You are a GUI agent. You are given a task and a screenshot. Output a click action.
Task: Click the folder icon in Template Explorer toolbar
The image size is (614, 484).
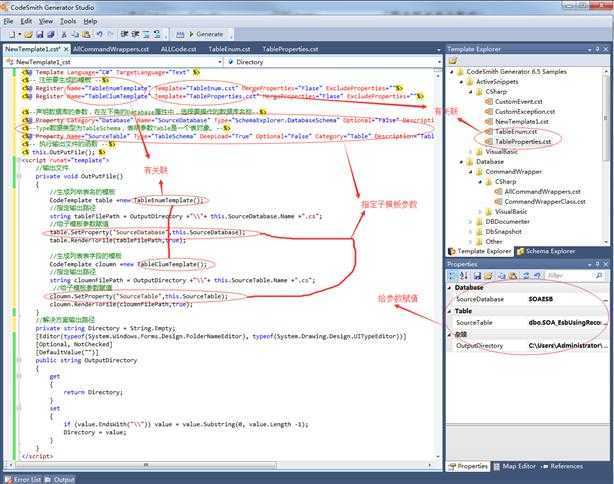pos(453,61)
